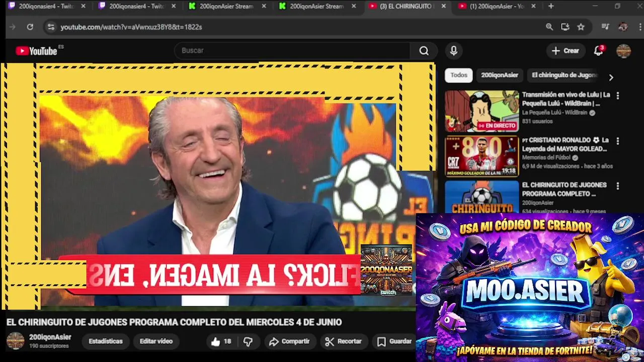
Task: Click '190 suscriptores' text
Action: pos(49,346)
